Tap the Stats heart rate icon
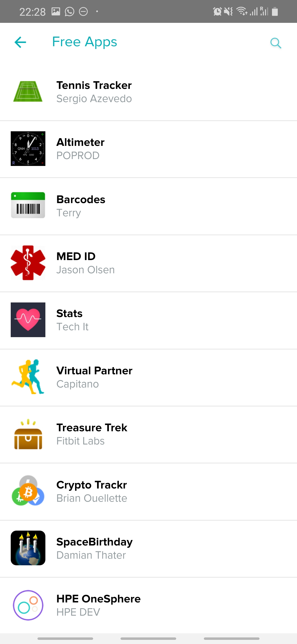The height and width of the screenshot is (644, 297). [x=28, y=320]
